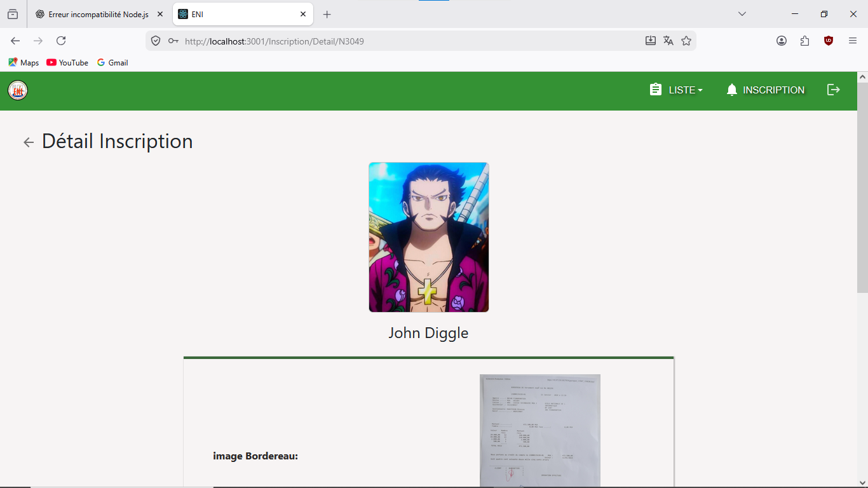
Task: Go back using the Détail Inscription arrow
Action: click(29, 142)
